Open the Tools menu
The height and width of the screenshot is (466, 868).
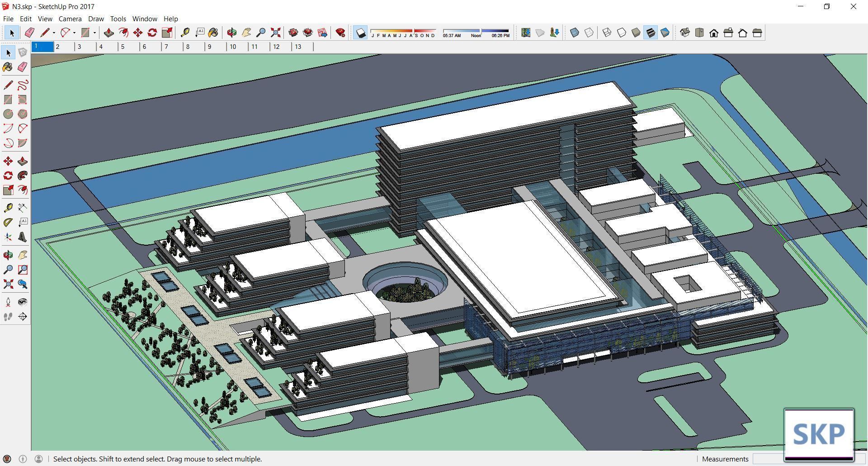[x=118, y=19]
